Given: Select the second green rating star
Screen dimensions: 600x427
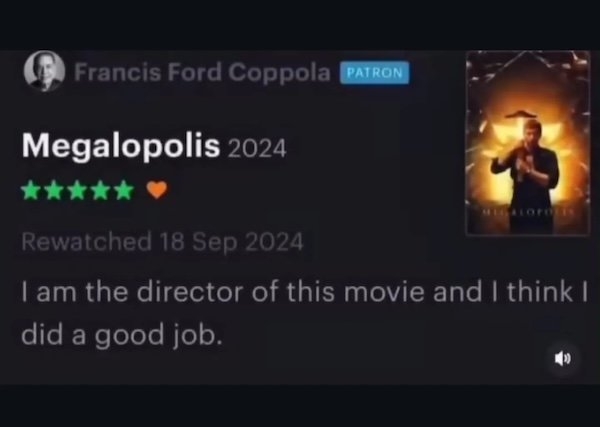Looking at the screenshot, I should tap(54, 190).
